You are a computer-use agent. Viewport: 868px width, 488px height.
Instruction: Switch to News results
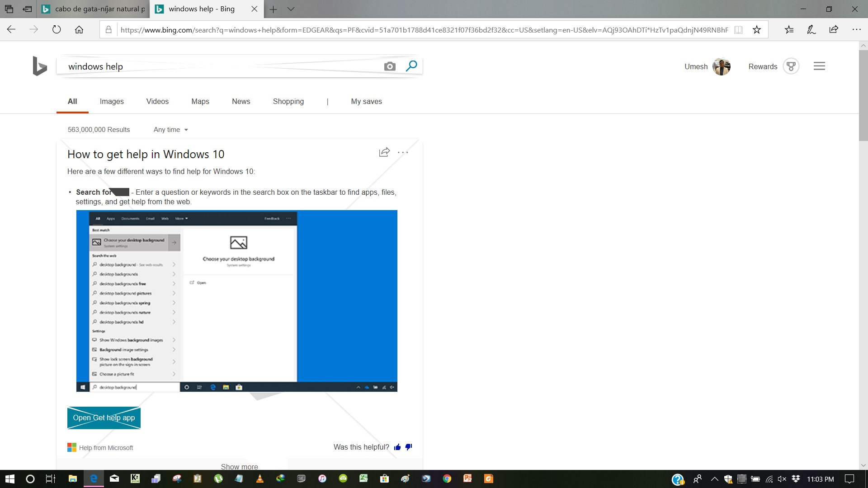coord(241,102)
